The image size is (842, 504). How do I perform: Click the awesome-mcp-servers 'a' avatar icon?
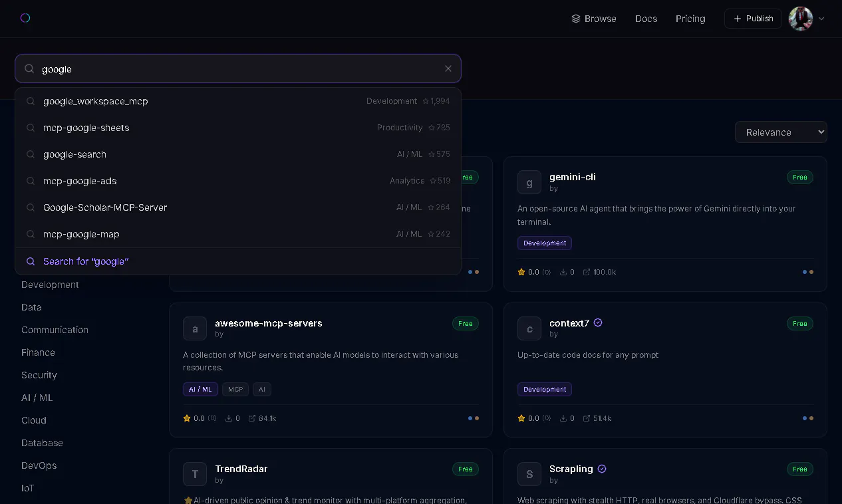click(195, 328)
